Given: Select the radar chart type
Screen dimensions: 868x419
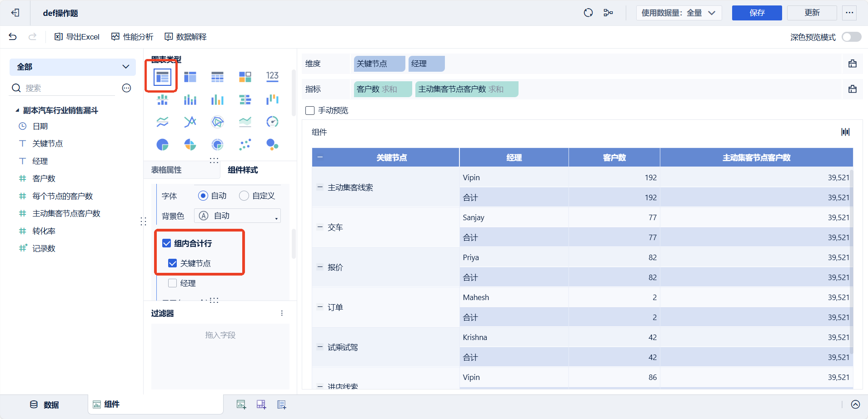Looking at the screenshot, I should click(x=217, y=122).
